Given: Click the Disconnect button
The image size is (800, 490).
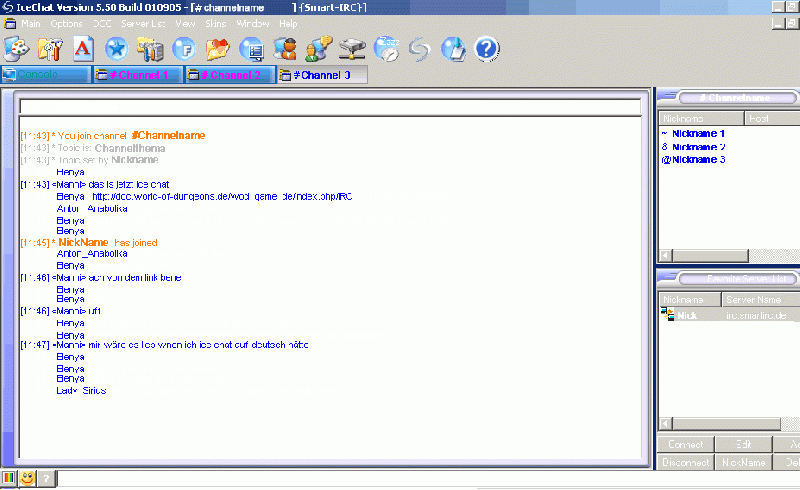Looking at the screenshot, I should tap(685, 462).
